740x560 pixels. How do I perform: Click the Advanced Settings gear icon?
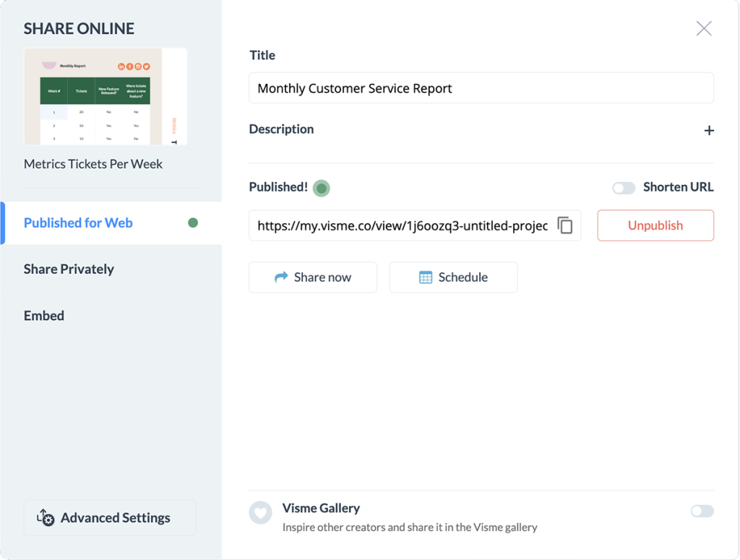coord(46,517)
